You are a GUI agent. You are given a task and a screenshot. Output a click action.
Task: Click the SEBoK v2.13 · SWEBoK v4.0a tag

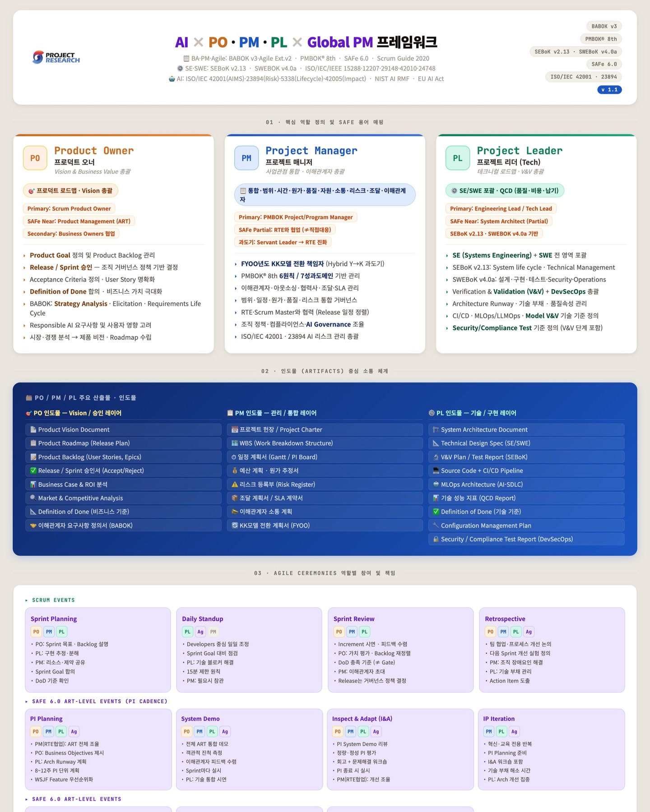tap(576, 51)
